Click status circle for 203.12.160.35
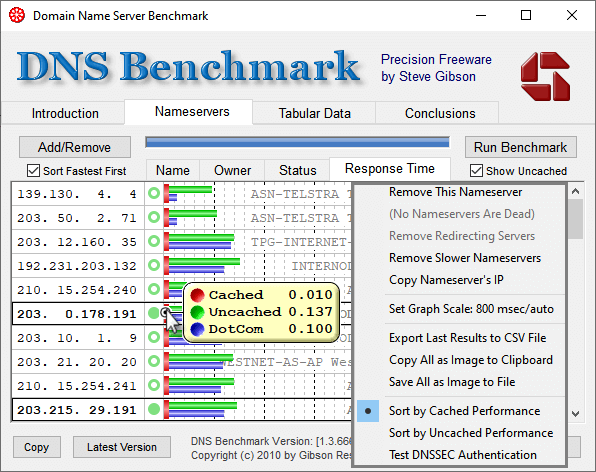 pyautogui.click(x=154, y=241)
